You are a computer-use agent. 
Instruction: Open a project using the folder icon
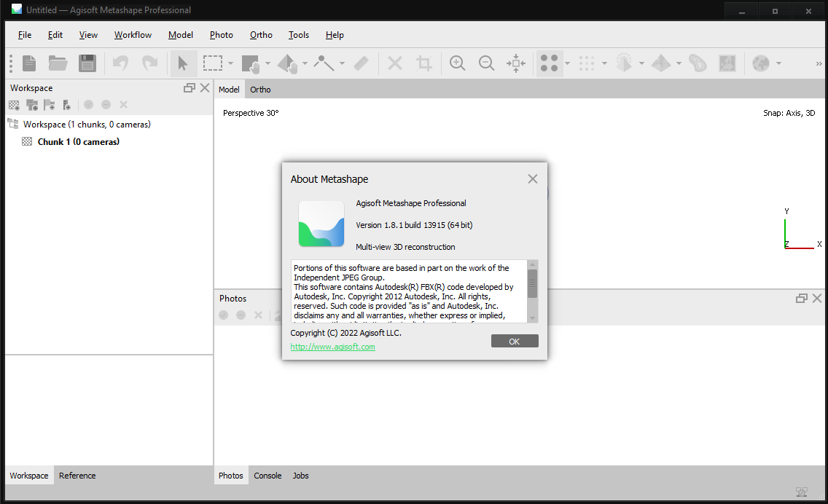(x=58, y=63)
